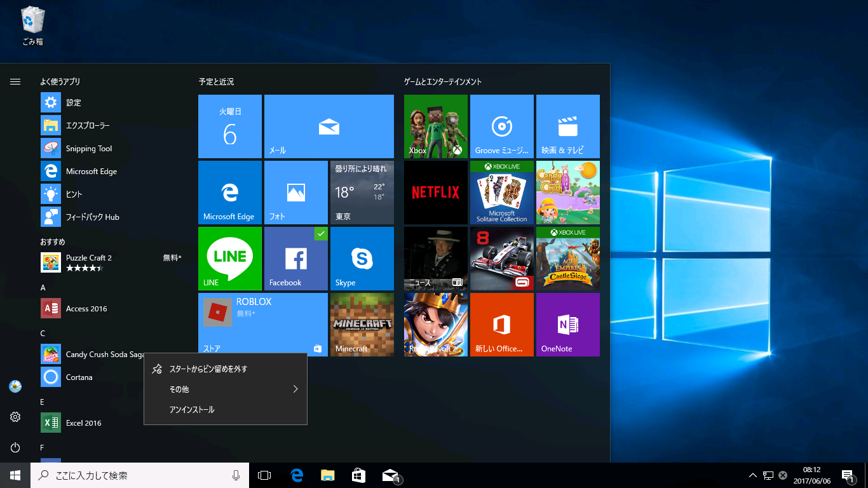Image resolution: width=868 pixels, height=488 pixels.
Task: Click the power button in Start menu
Action: (x=15, y=448)
